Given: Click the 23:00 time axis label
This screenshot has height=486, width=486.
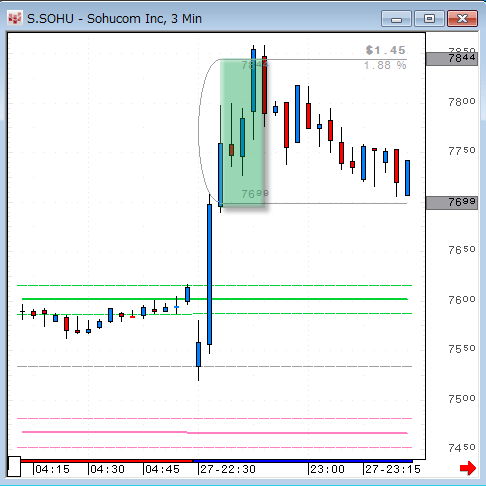Looking at the screenshot, I should [x=327, y=469].
